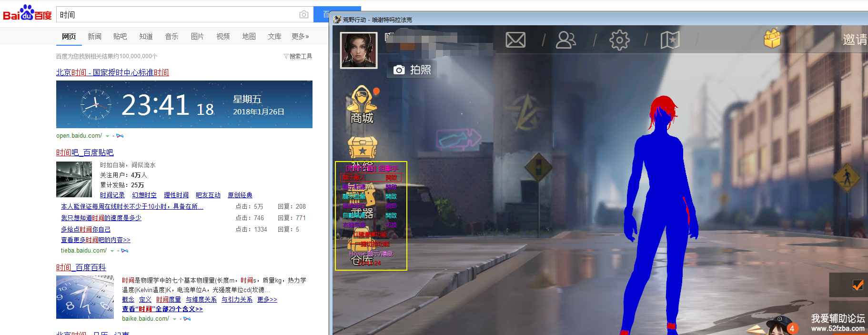868x335 pixels.
Task: Toggle 自動瞄準 in the overlay menu
Action: 369,215
